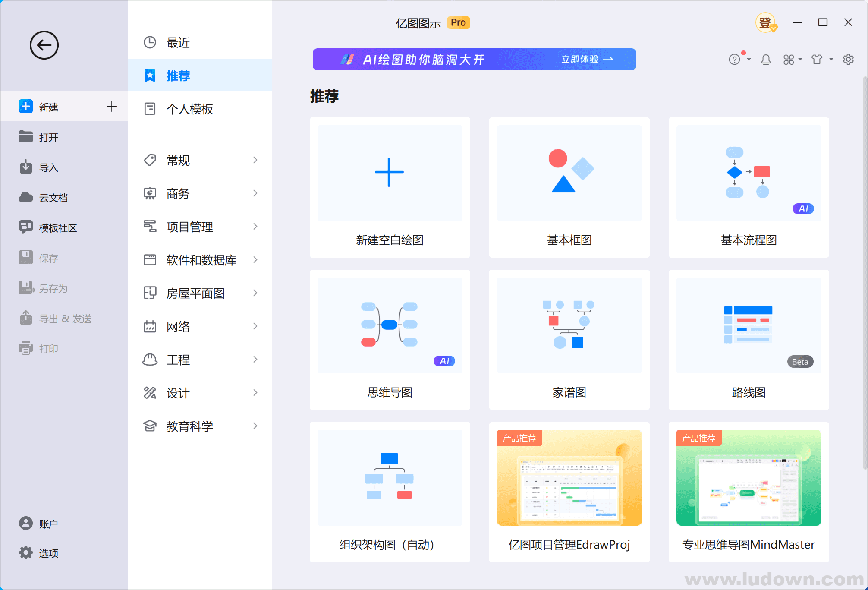This screenshot has height=590, width=868.
Task: Click 立即体验 on the AI banner
Action: tap(587, 59)
